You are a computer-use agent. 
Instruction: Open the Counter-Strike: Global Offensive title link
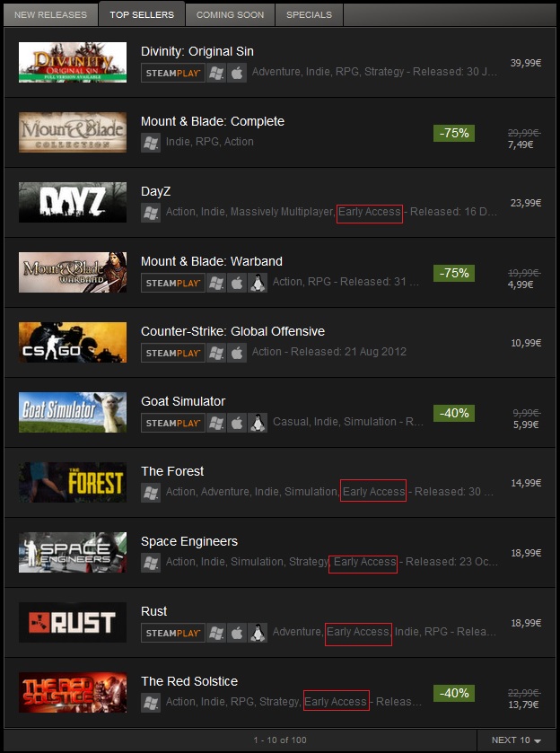(233, 331)
